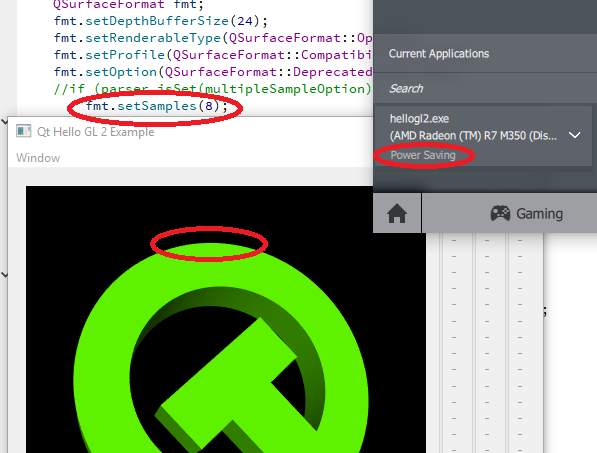This screenshot has width=597, height=453.
Task: Select the hellogl2.exe application entry
Action: click(x=483, y=136)
